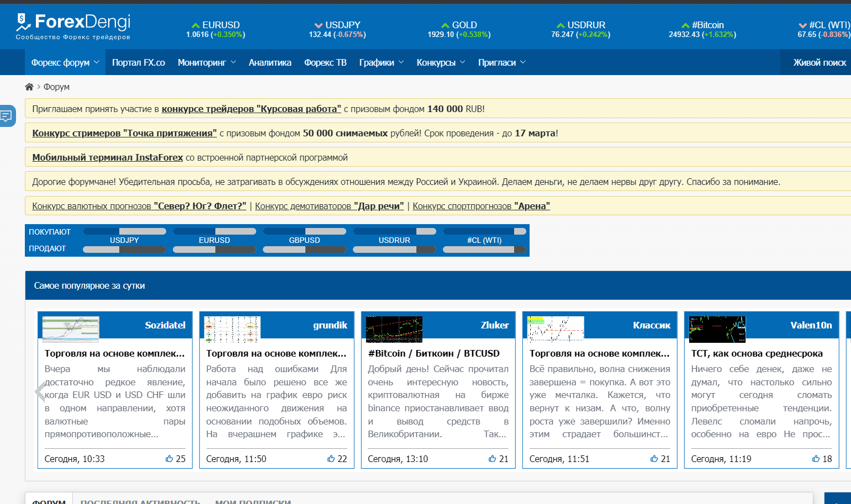
Task: Like grundik's post with 22 likes
Action: pyautogui.click(x=331, y=459)
